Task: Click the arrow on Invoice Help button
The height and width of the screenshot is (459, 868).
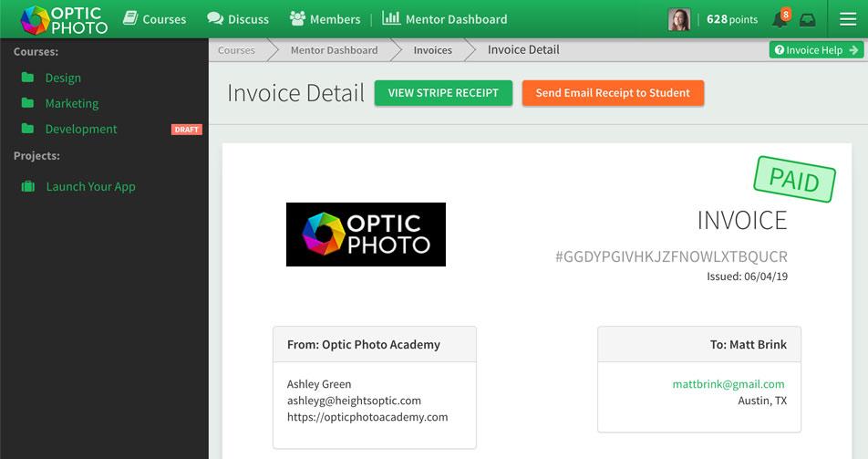Action: pos(853,50)
